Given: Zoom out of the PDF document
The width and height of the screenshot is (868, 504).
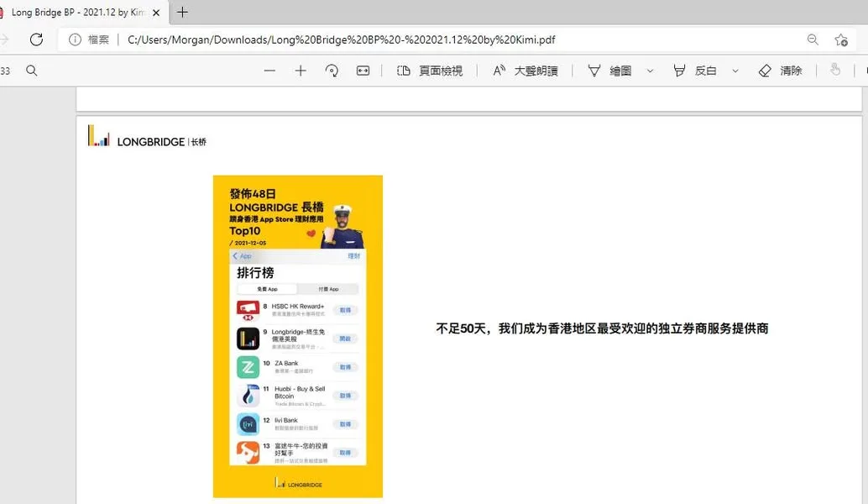Looking at the screenshot, I should 269,71.
